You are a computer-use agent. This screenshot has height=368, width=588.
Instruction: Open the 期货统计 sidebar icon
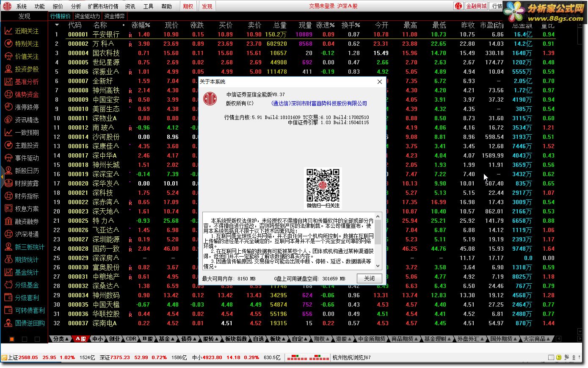click(x=8, y=260)
